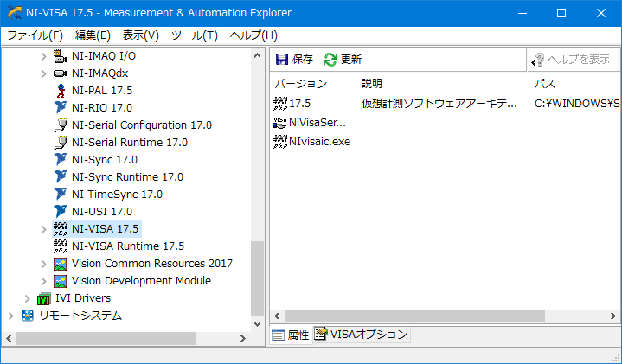Click the ヘルプを表示 button label
The image size is (622, 364).
click(x=579, y=60)
